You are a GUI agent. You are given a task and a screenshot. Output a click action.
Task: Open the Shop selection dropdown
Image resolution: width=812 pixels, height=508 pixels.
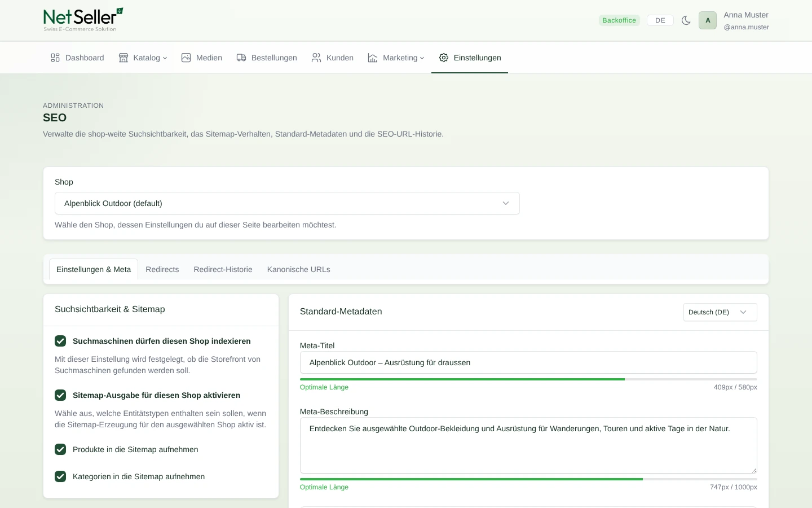(287, 203)
